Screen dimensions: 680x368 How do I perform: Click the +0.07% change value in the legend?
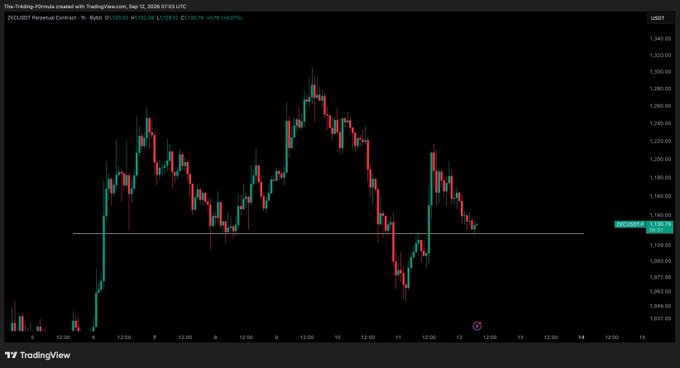[231, 18]
